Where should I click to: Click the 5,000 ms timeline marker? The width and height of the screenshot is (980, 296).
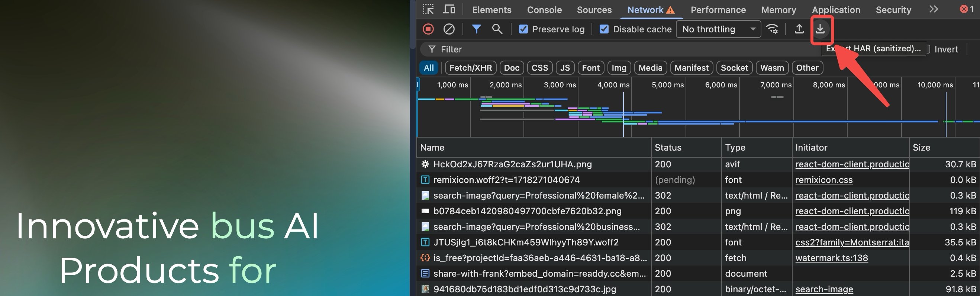(668, 85)
